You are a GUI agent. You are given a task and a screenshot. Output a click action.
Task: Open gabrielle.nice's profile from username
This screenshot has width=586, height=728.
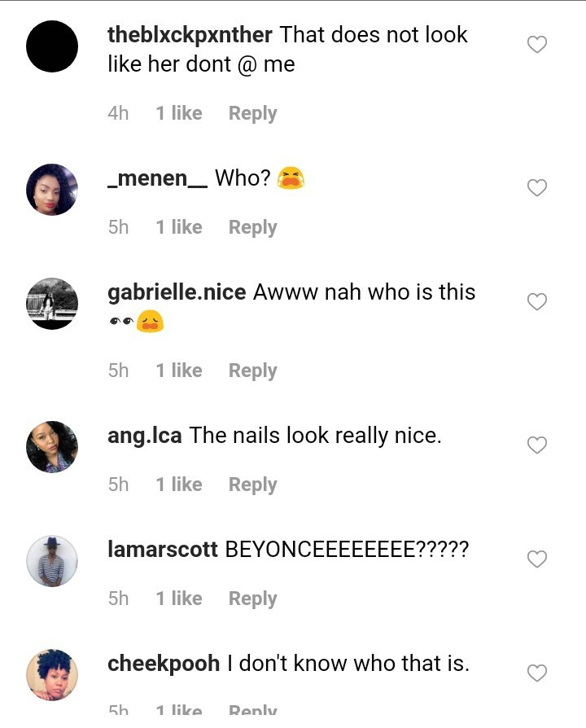point(177,292)
